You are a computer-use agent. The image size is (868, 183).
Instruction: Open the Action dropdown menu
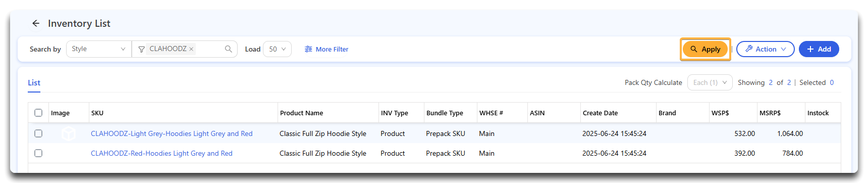click(765, 49)
